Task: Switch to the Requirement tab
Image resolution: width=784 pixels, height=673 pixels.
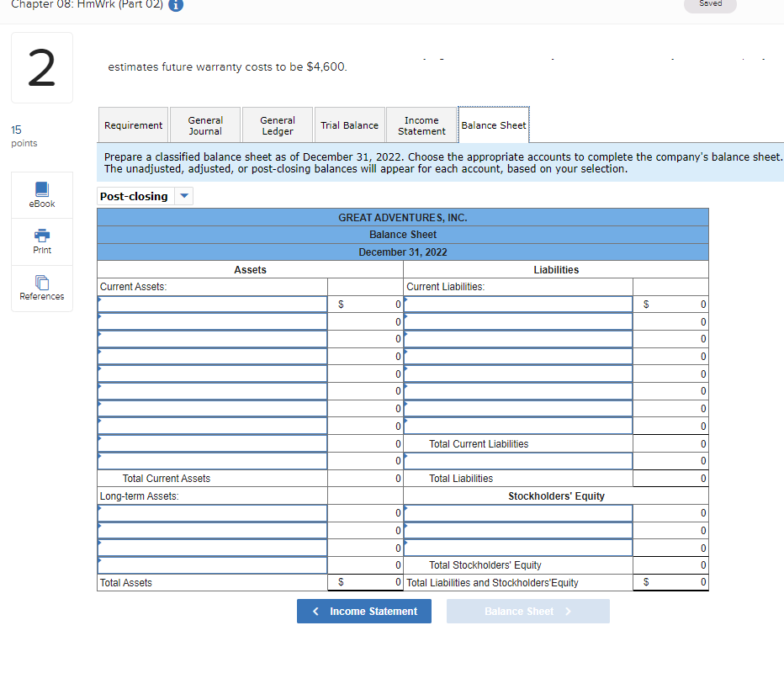Action: point(133,125)
